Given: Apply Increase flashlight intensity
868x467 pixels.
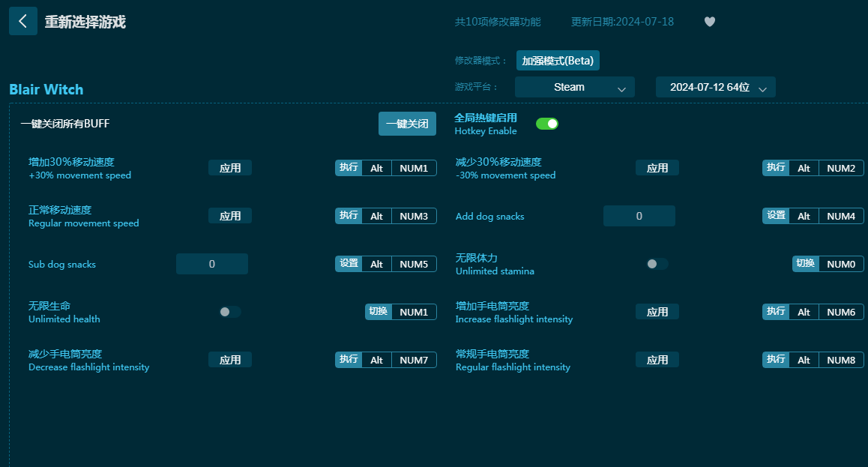Looking at the screenshot, I should (657, 312).
